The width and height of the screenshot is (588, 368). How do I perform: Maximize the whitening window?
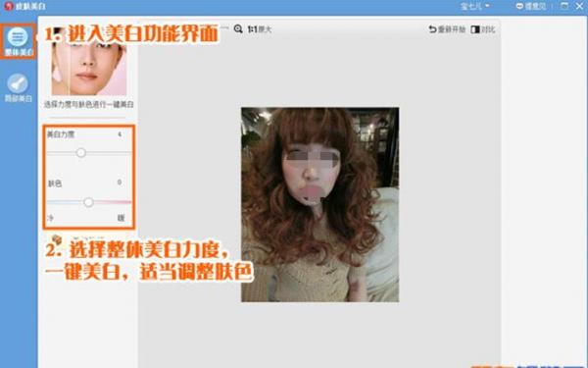[564, 6]
